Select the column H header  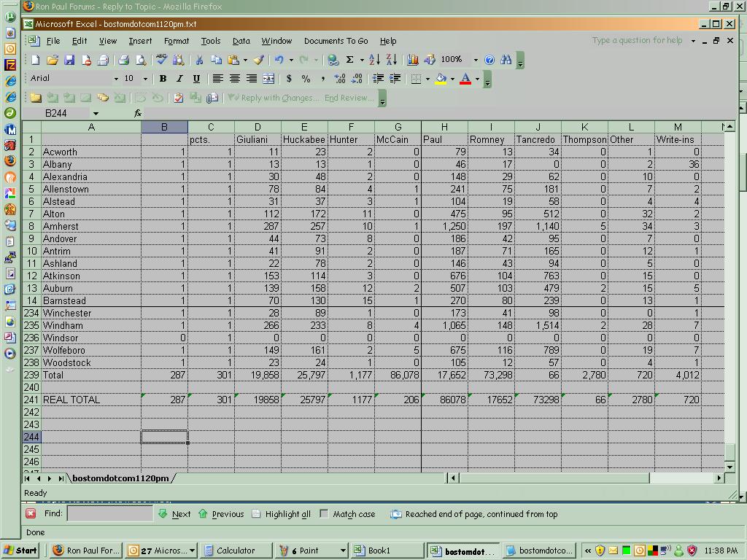(444, 127)
